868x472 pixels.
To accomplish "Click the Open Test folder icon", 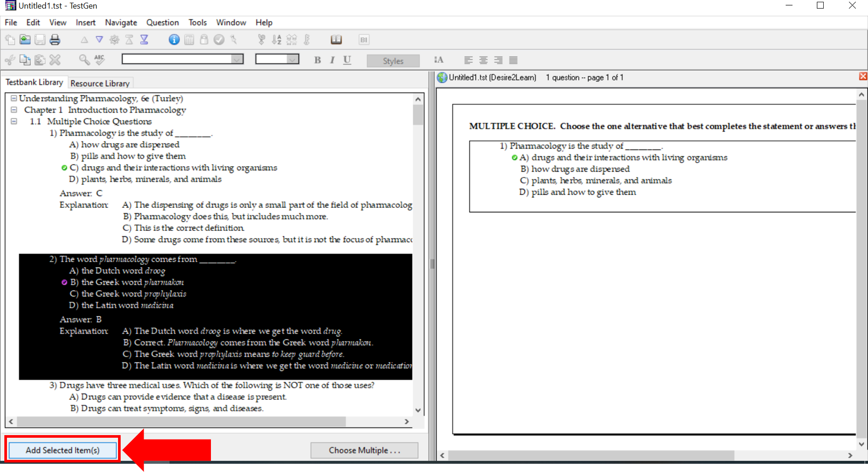I will pyautogui.click(x=25, y=40).
